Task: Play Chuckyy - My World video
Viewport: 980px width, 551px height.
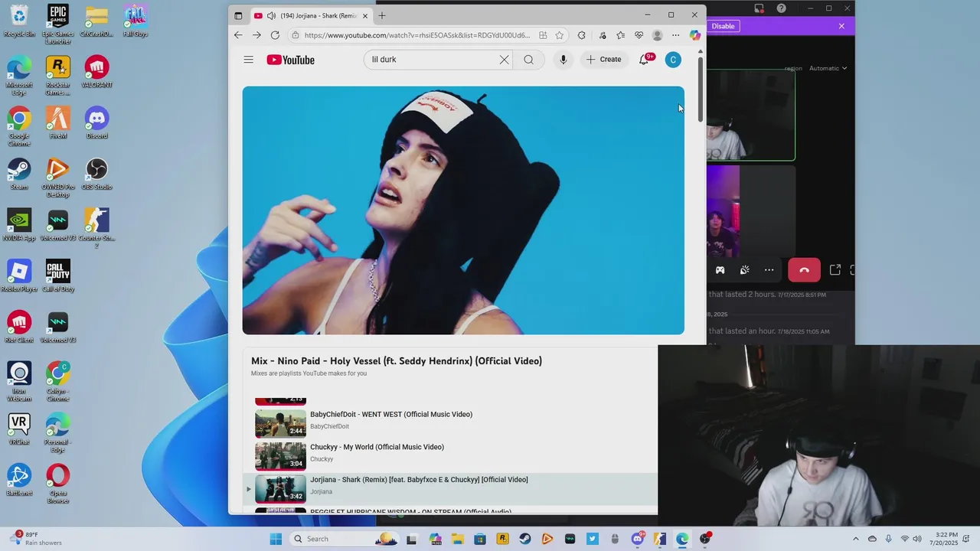Action: coord(377,447)
